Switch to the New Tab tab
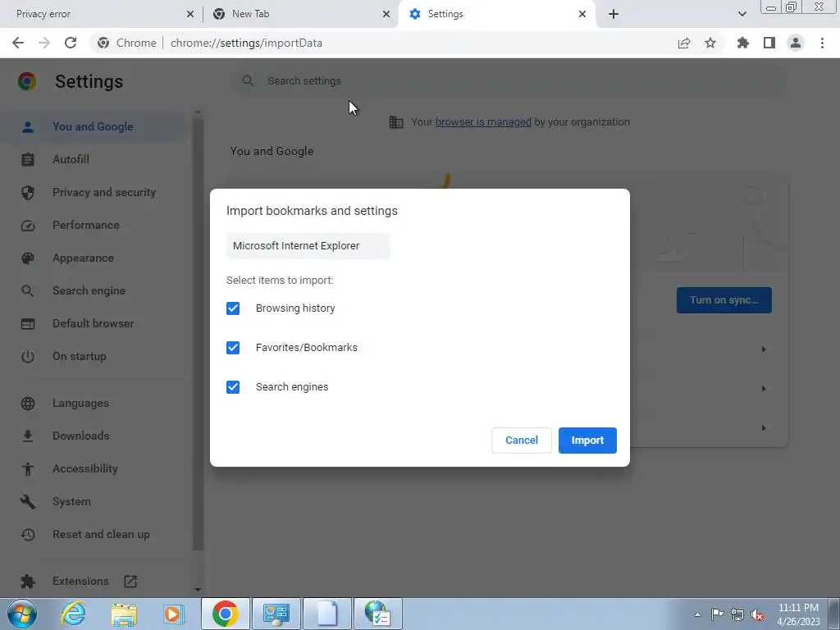Image resolution: width=840 pixels, height=630 pixels. [x=300, y=14]
